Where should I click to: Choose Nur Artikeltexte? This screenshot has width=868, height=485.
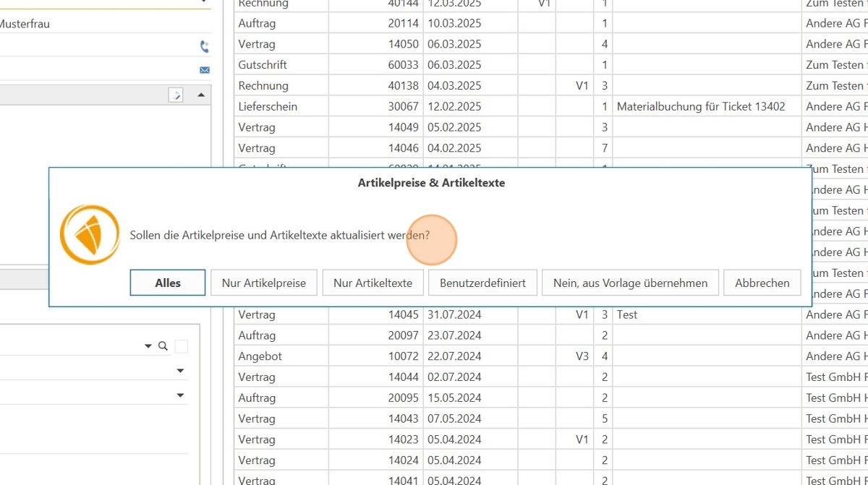[x=373, y=283]
